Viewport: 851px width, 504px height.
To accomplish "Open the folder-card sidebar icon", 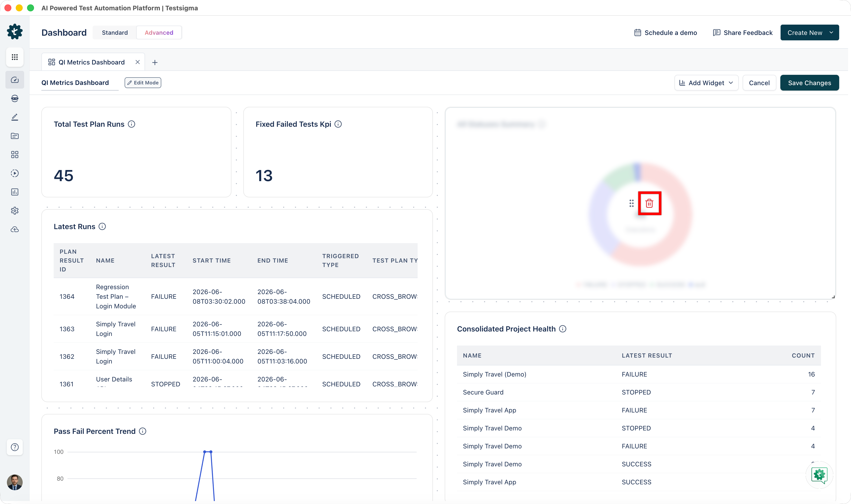I will [x=15, y=136].
